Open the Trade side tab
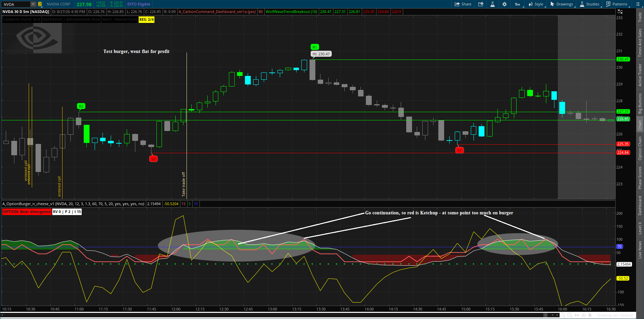Viewport: 644px width, 319px height. click(x=640, y=17)
